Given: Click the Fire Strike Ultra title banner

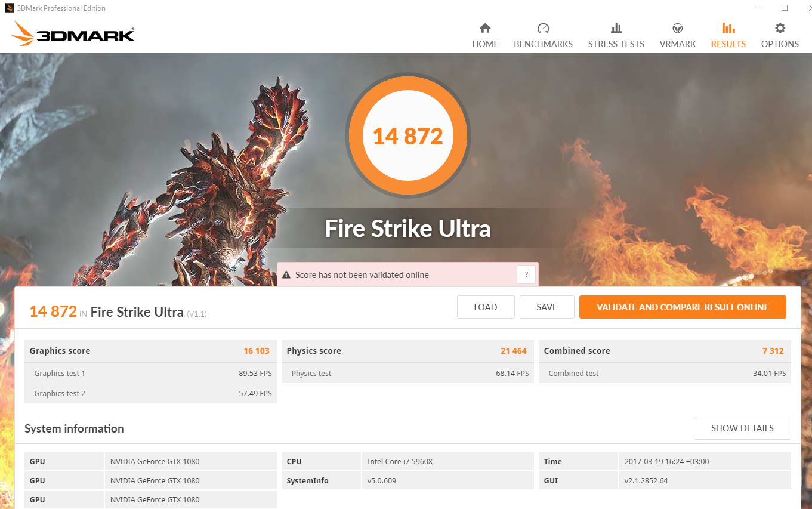Looking at the screenshot, I should coord(408,229).
